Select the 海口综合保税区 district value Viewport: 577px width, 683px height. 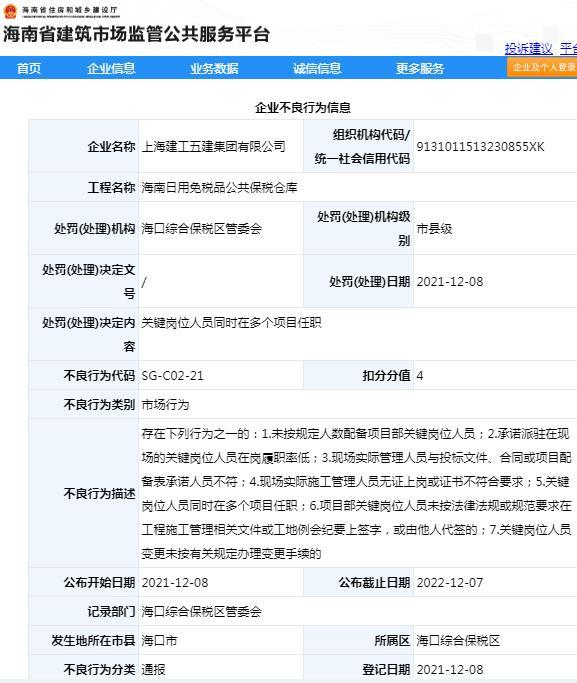pyautogui.click(x=458, y=640)
